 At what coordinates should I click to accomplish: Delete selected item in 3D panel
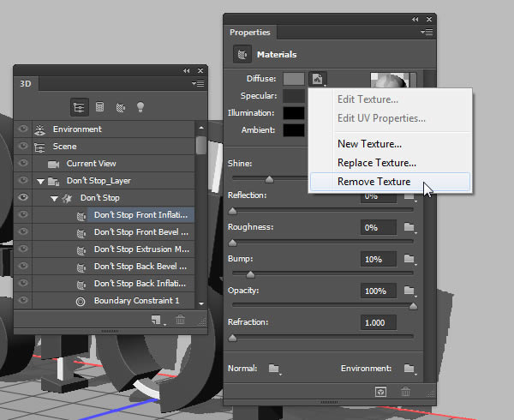tap(180, 320)
